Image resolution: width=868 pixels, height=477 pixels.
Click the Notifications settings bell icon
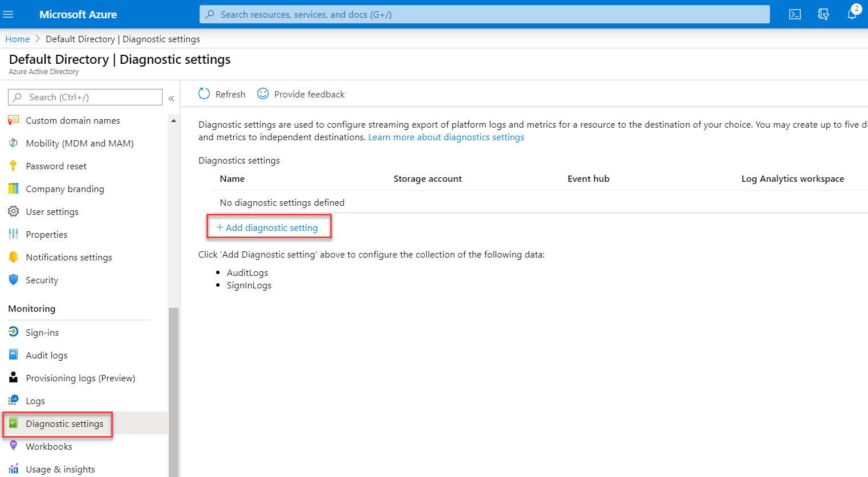point(13,257)
